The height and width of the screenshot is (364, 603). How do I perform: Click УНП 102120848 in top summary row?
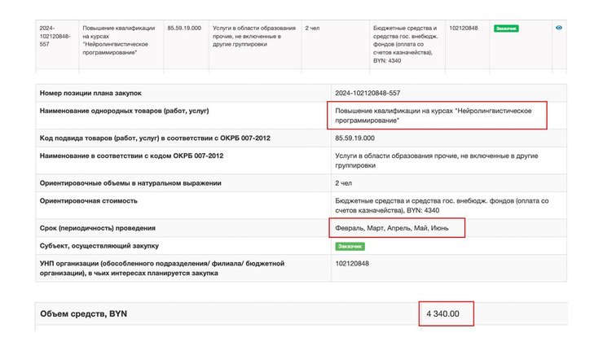[x=464, y=29]
